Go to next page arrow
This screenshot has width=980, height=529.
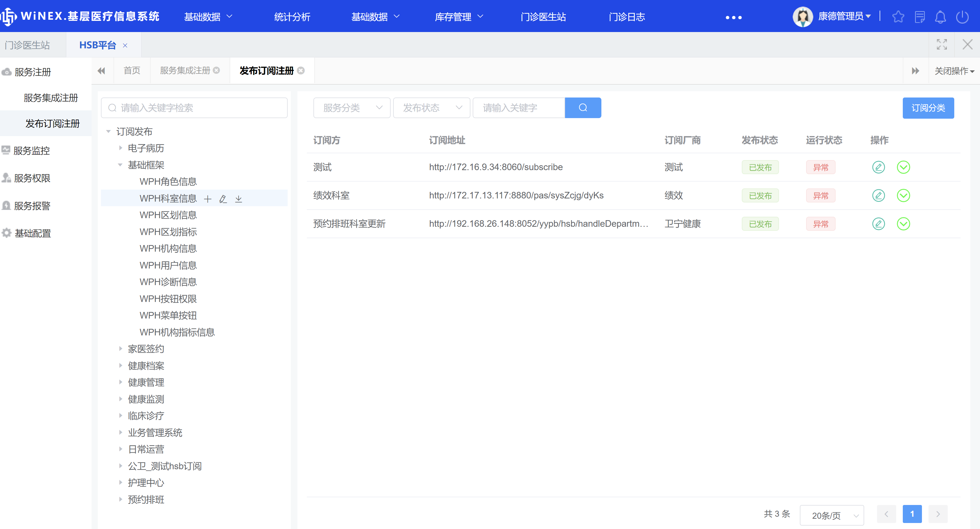coord(938,514)
